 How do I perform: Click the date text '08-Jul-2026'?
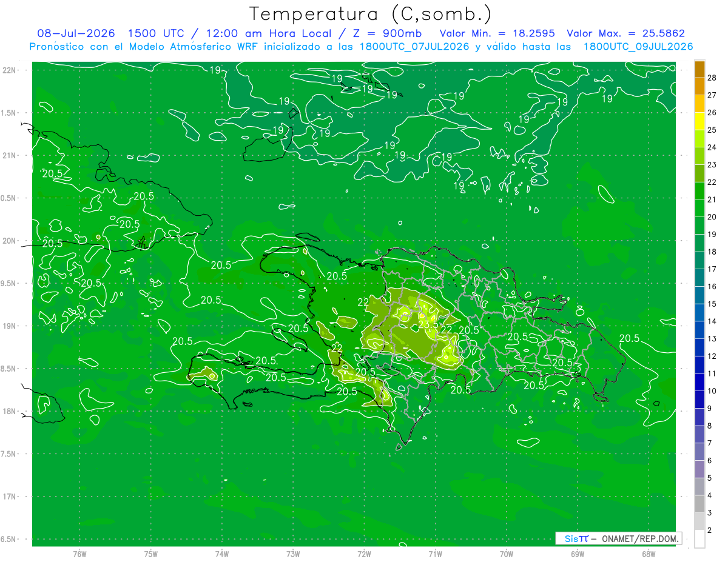(x=76, y=33)
